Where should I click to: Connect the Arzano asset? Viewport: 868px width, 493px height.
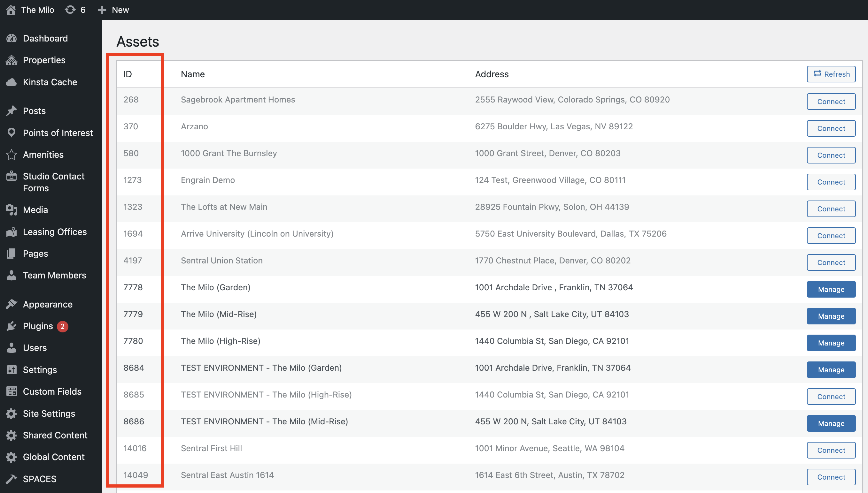point(831,128)
